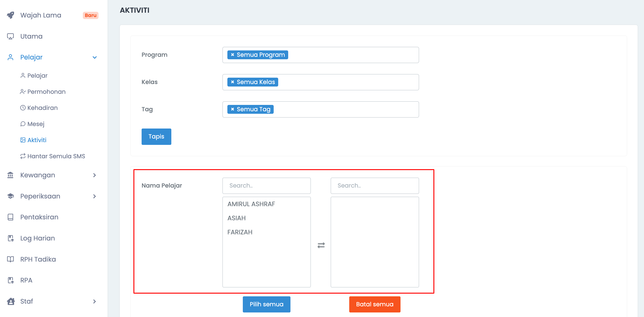Click the Mesej chat bubble icon

[x=23, y=124]
